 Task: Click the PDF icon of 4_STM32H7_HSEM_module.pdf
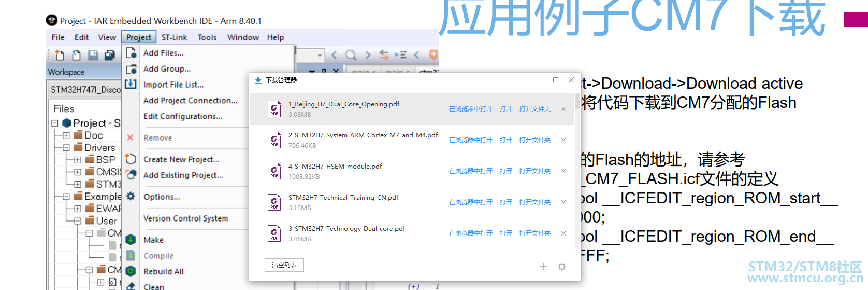tap(274, 171)
